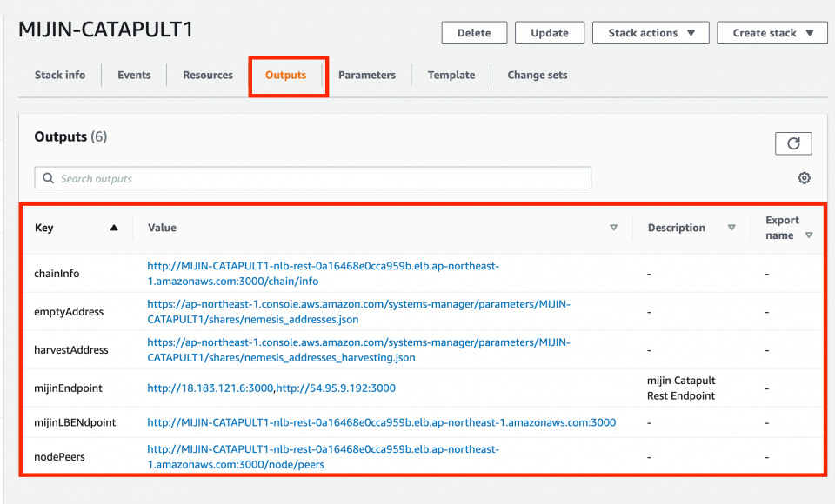Click the MIJIN-CATAPULT1 stack title
835x504 pixels.
[105, 30]
